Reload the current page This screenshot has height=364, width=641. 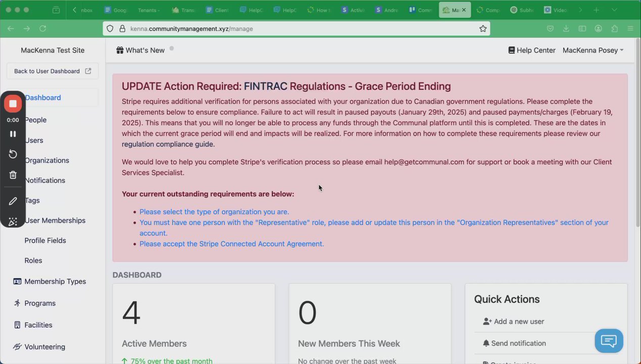coord(43,29)
